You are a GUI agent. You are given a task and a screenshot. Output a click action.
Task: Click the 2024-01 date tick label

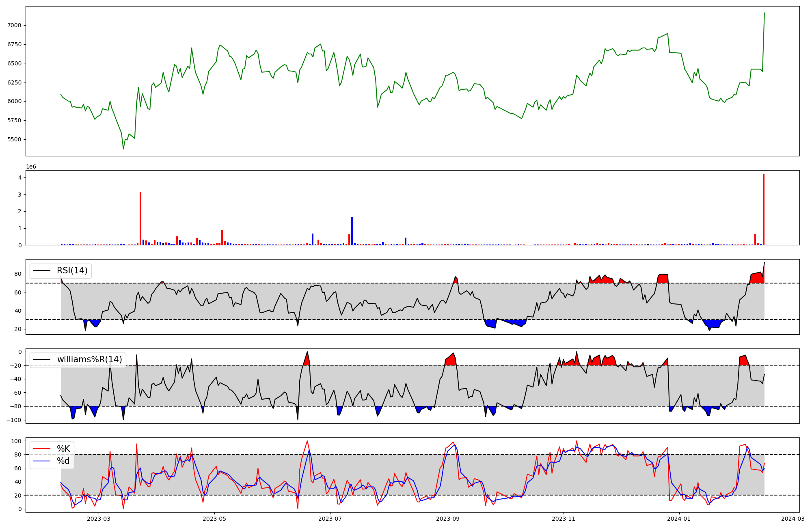click(x=679, y=519)
